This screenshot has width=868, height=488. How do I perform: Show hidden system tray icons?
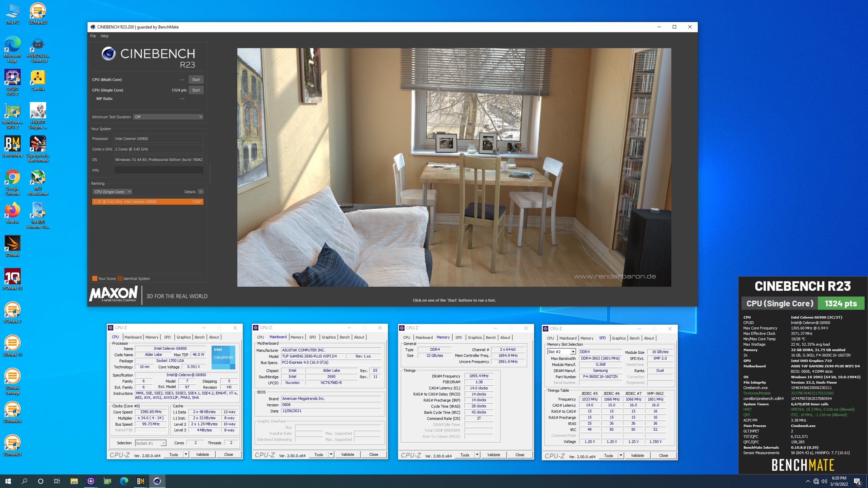808,481
